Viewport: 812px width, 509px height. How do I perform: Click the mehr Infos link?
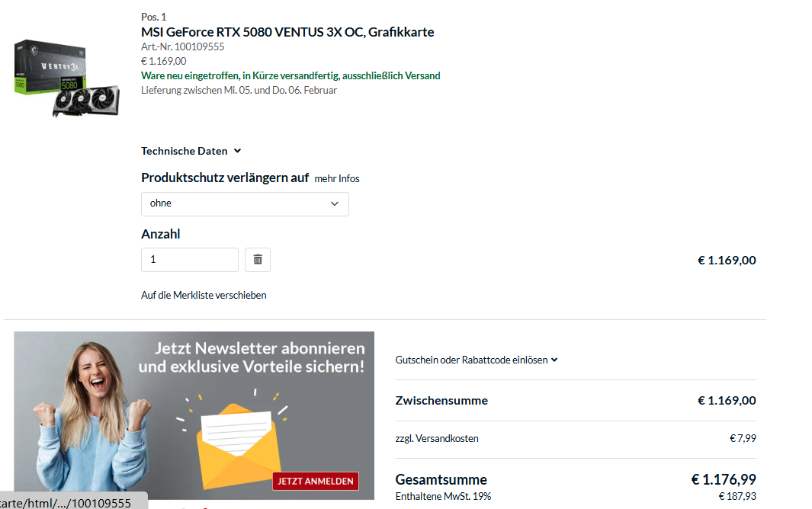pyautogui.click(x=337, y=178)
